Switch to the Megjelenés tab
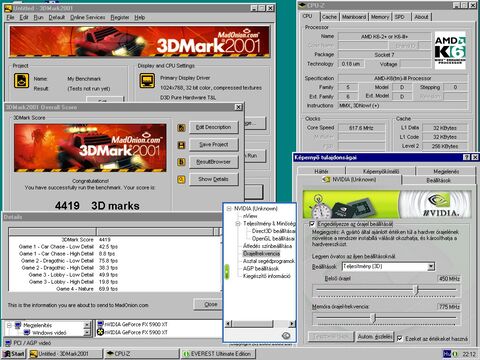The width and height of the screenshot is (480, 360). (446, 171)
